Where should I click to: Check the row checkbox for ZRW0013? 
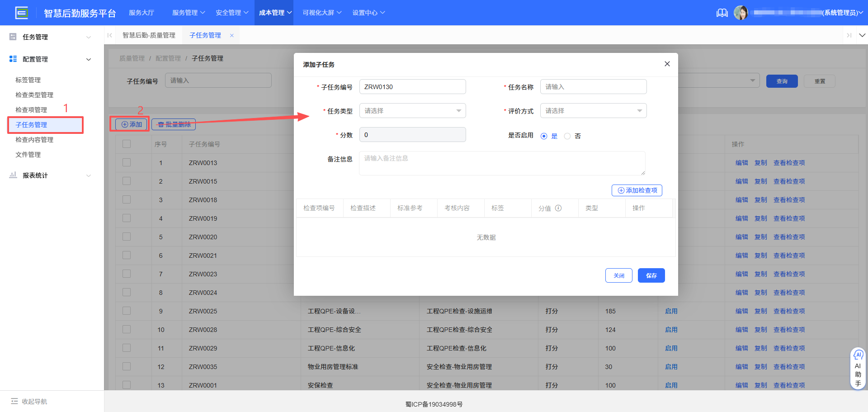coord(126,162)
